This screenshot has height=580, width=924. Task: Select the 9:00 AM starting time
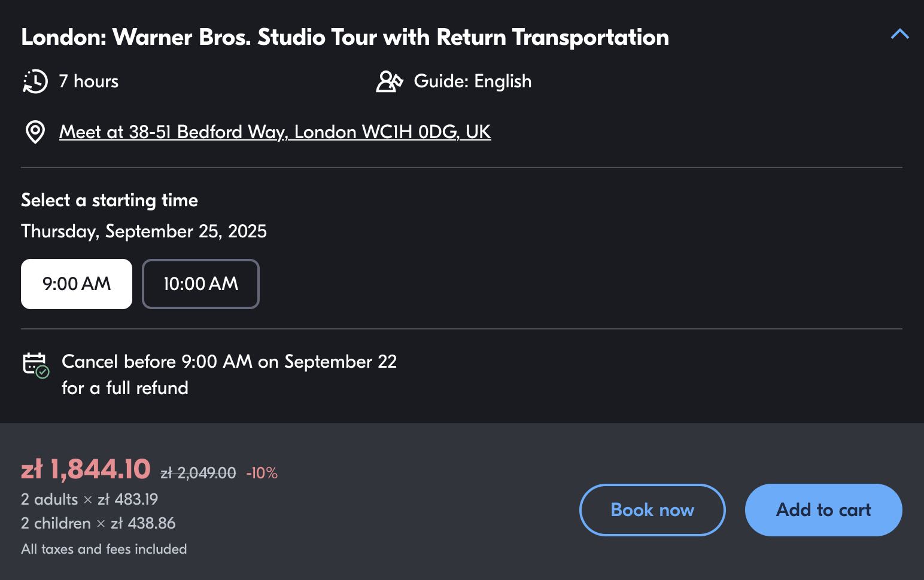[x=77, y=284]
